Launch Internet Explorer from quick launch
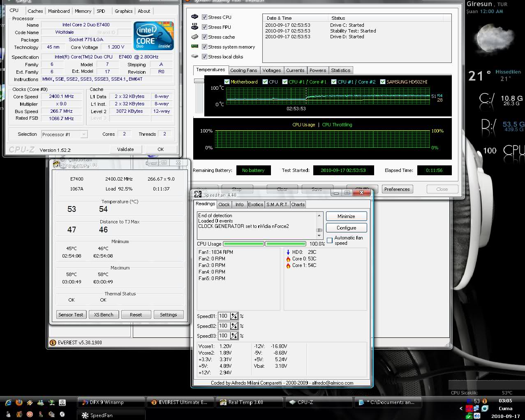 (8, 402)
